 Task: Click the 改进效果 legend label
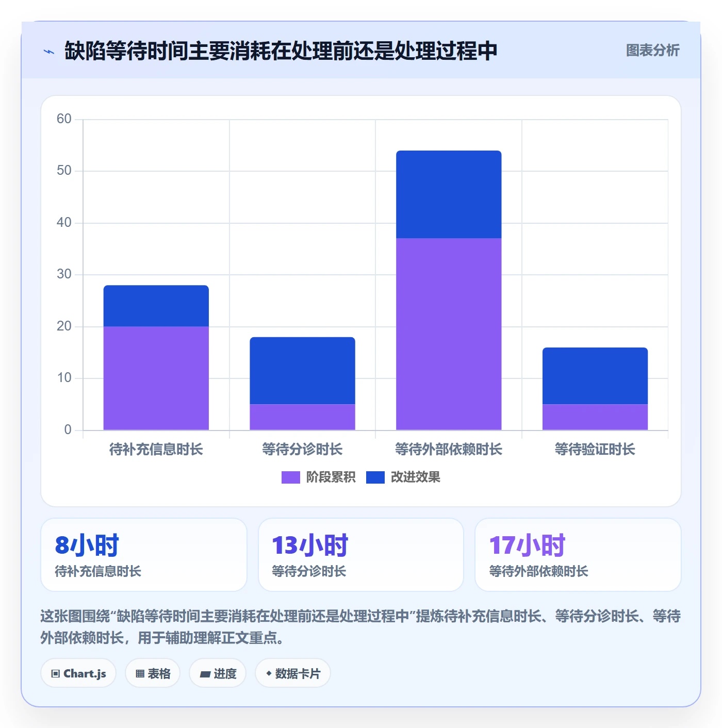click(x=416, y=477)
